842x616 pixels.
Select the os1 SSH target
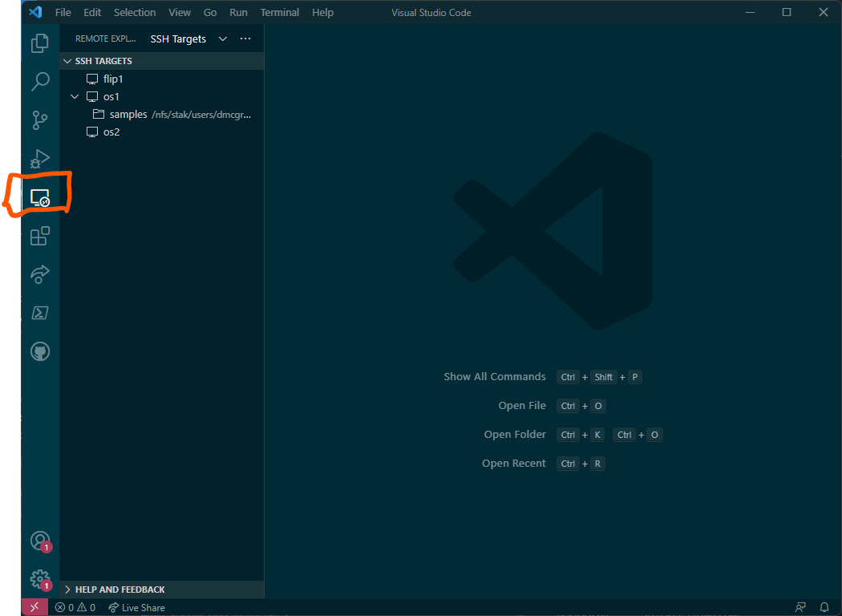tap(162, 97)
